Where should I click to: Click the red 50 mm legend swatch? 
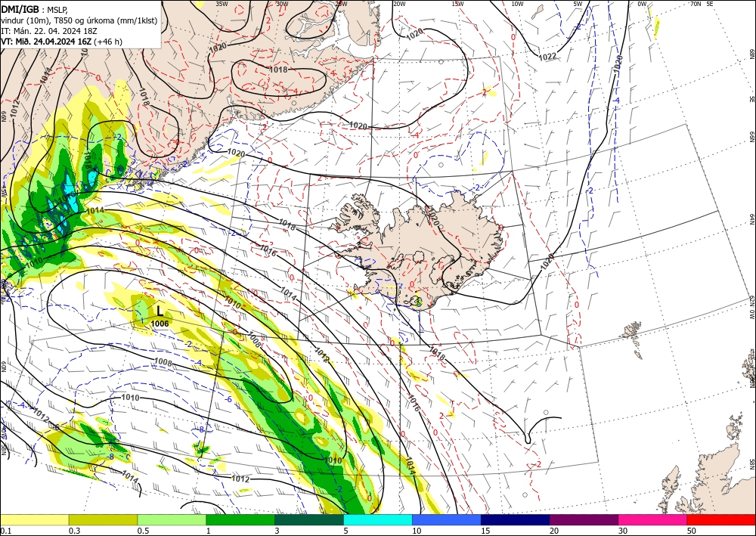click(721, 519)
